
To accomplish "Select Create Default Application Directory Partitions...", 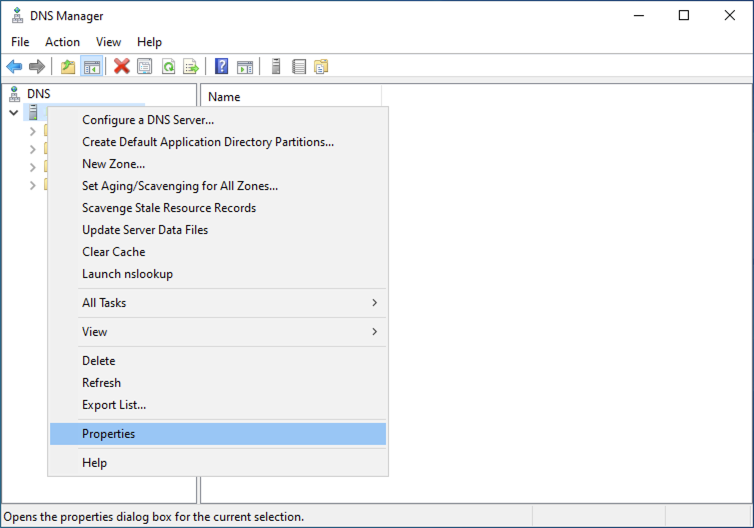I will pos(218,142).
